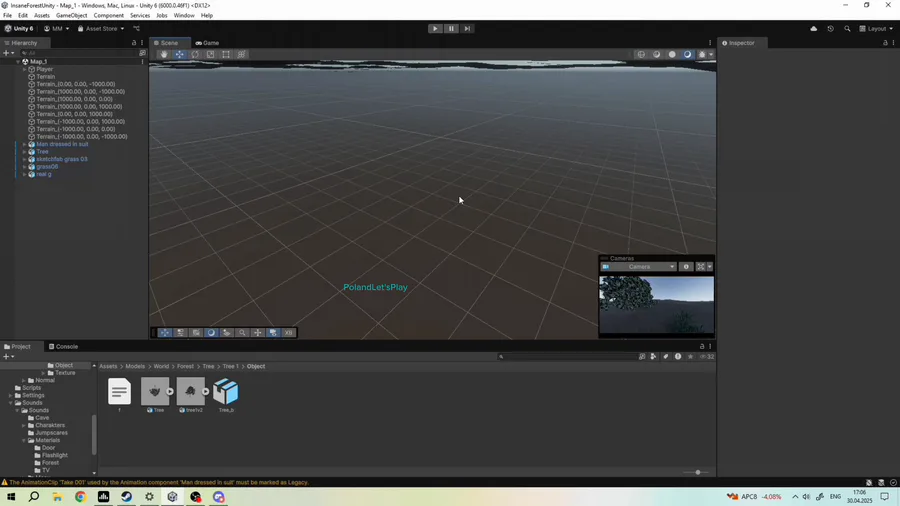
Task: Expand the Tree object in Hierarchy
Action: 25,152
